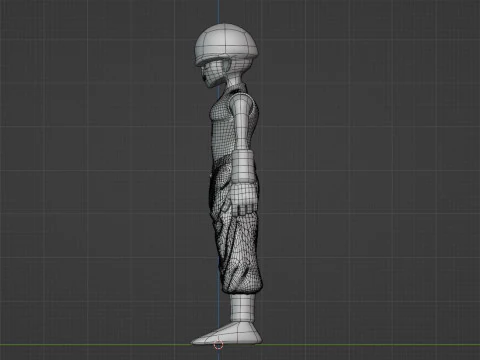Click the 3D cursor at the origin

[218, 345]
